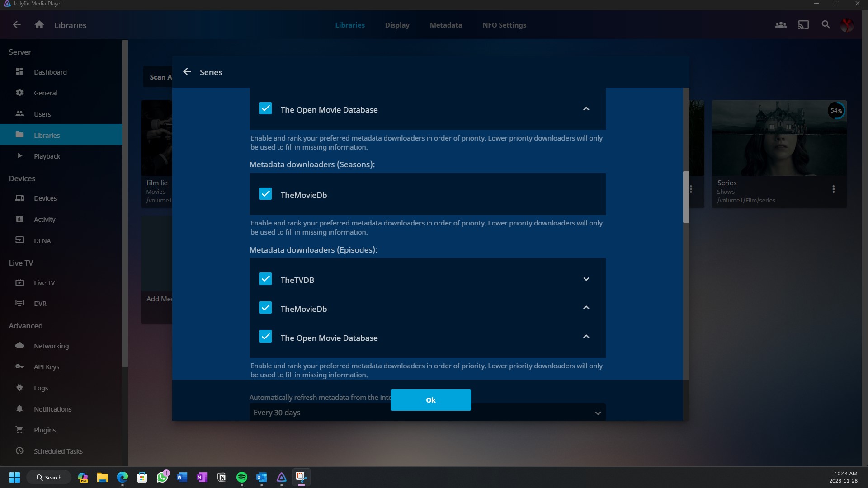This screenshot has height=488, width=868.
Task: Open Plugins in the sidebar
Action: [45, 430]
